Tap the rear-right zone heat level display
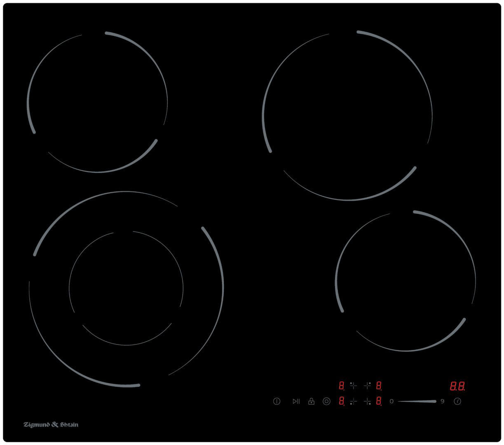The height and width of the screenshot is (445, 504). [x=379, y=386]
